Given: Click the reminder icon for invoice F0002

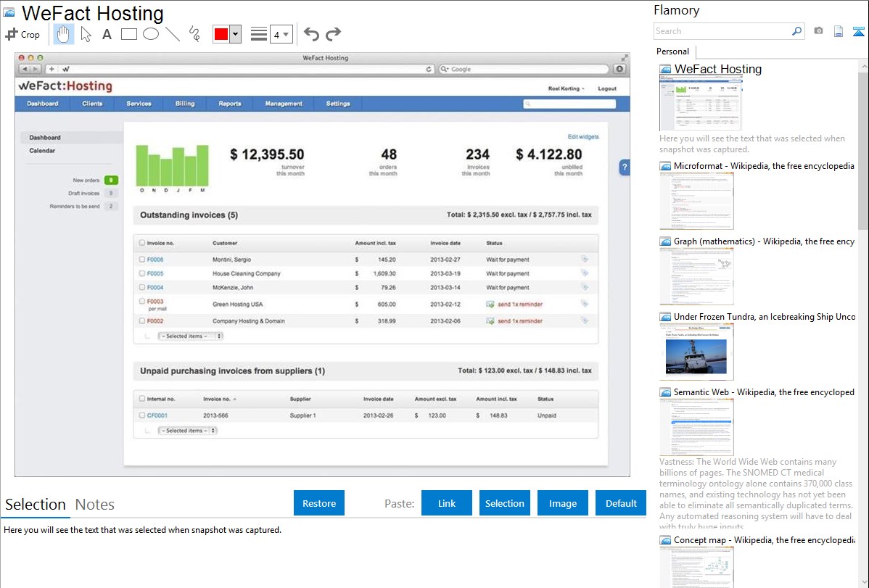Looking at the screenshot, I should (x=490, y=321).
